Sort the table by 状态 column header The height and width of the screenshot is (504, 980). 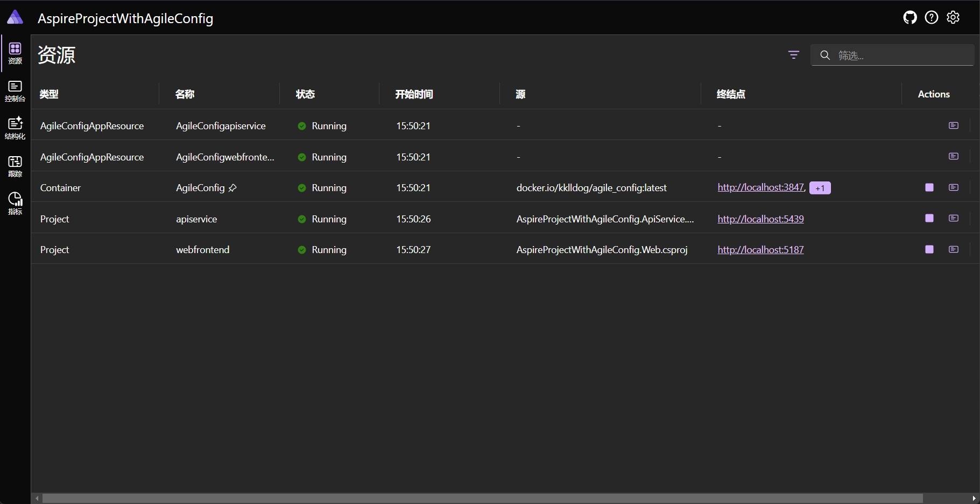305,94
